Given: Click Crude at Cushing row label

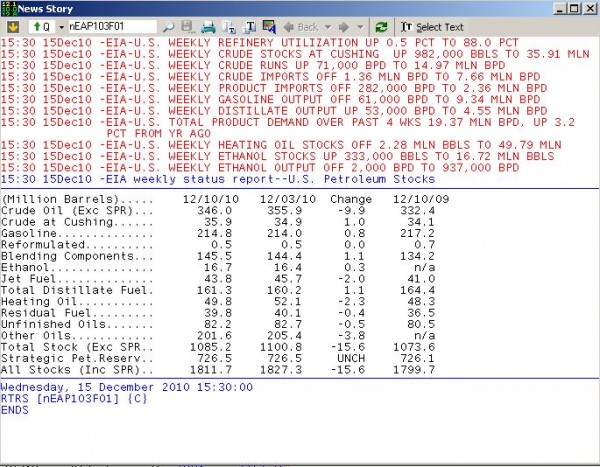Looking at the screenshot, I should coord(77,222).
